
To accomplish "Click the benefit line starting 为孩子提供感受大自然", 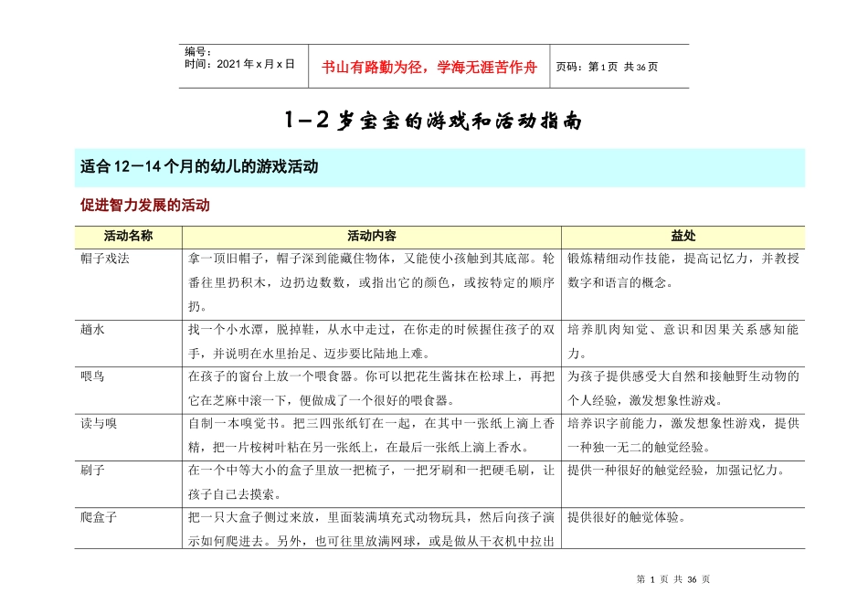I will [683, 376].
